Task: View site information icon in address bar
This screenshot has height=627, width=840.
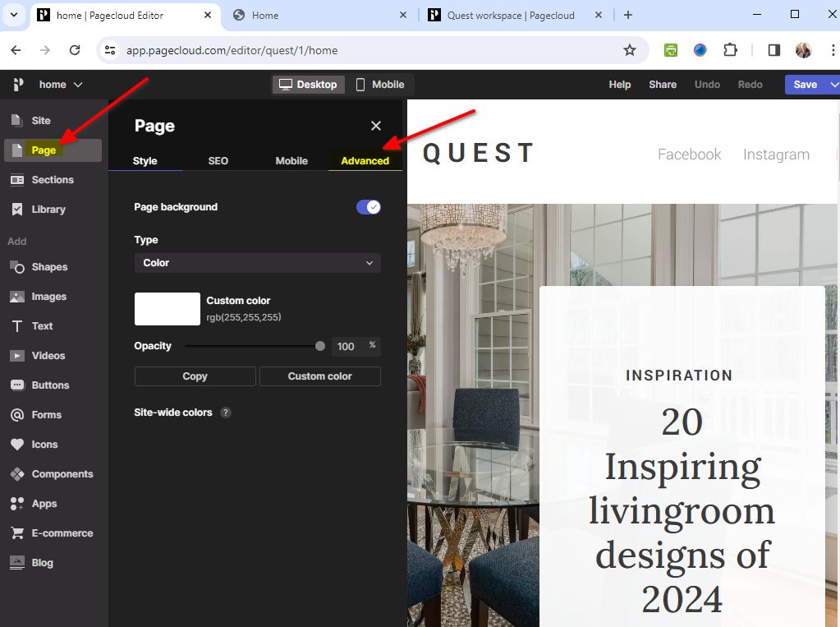Action: tap(110, 50)
